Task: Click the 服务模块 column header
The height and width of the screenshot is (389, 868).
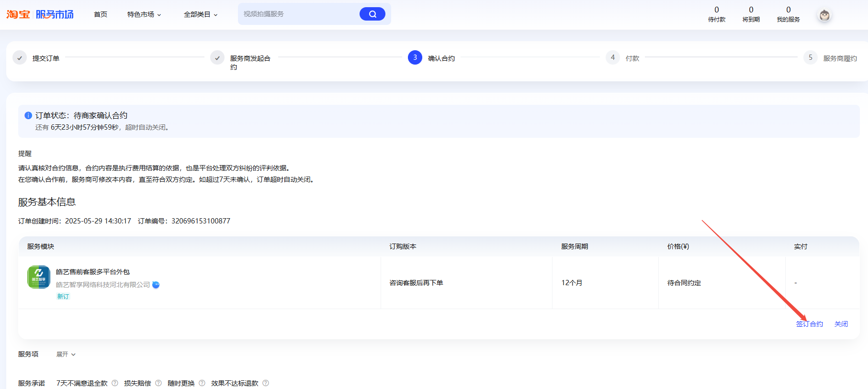Action: pos(41,246)
